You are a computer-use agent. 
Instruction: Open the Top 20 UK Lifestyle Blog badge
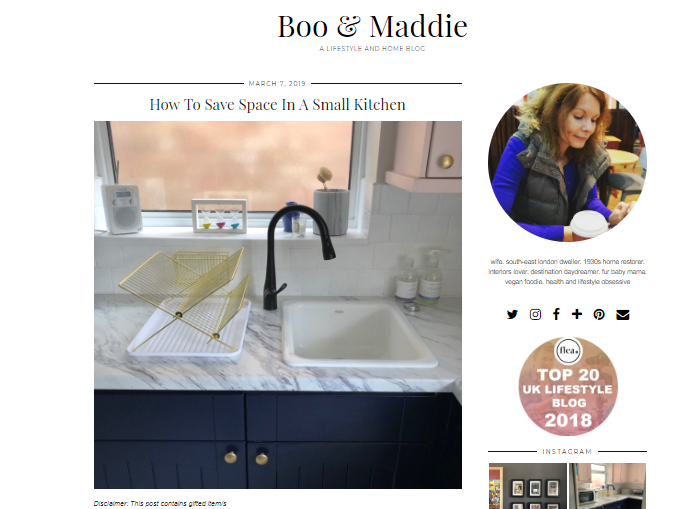(568, 386)
